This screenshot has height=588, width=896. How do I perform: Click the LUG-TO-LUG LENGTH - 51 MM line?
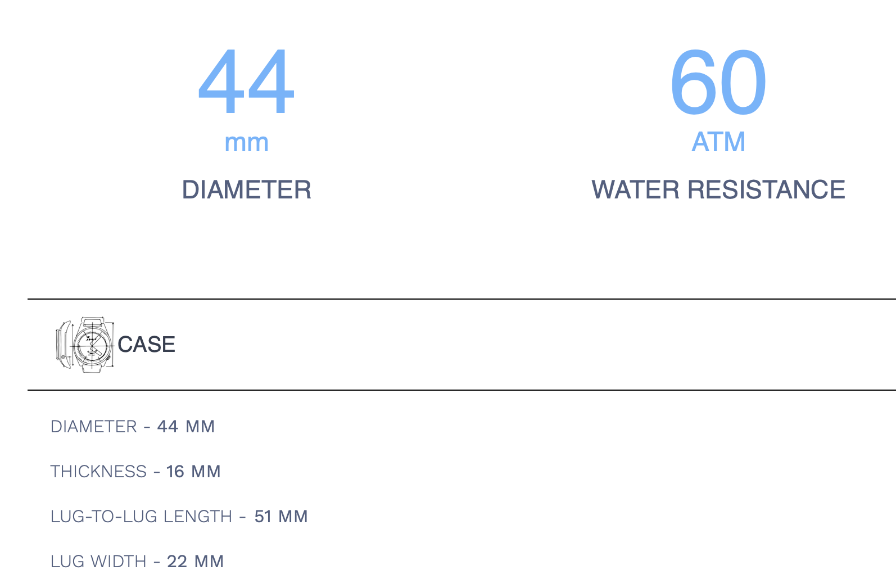pyautogui.click(x=179, y=517)
